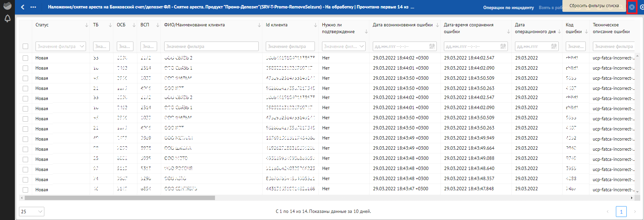Tick the select-all checkbox in the header

[25, 46]
